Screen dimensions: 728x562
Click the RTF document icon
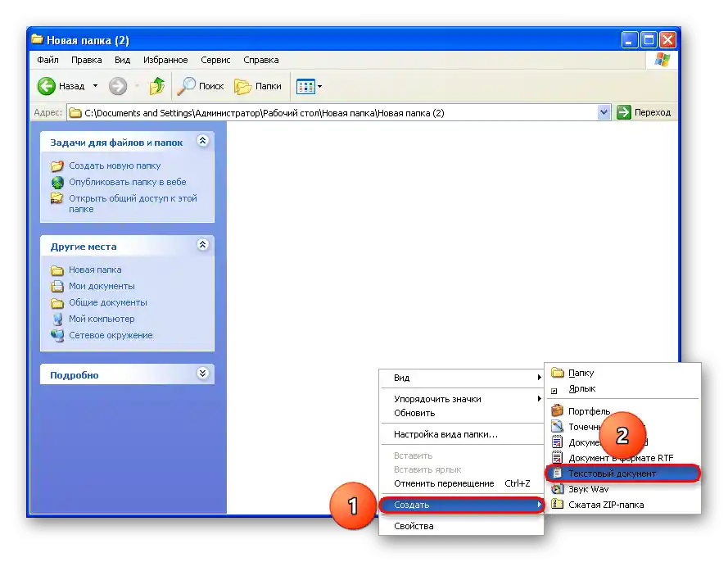557,457
